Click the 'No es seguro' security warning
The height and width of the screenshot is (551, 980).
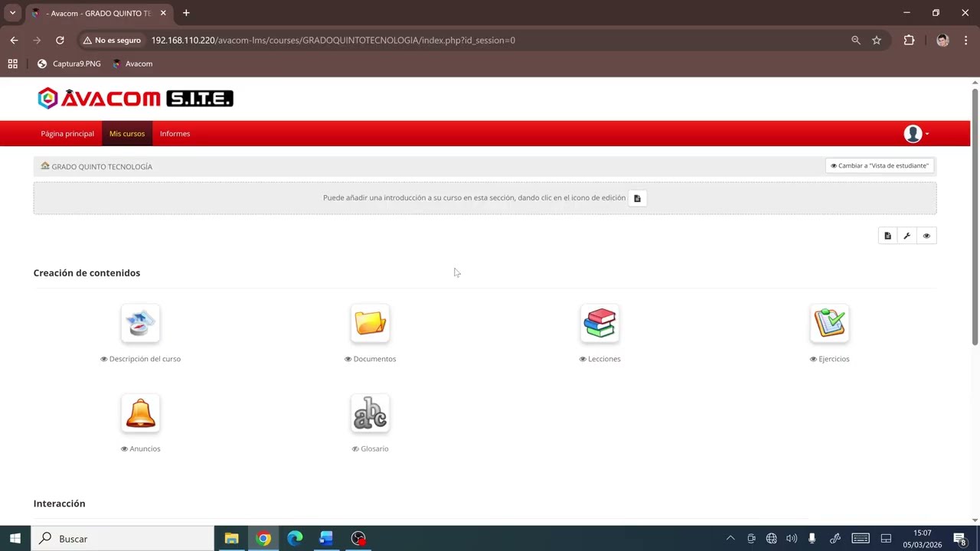(112, 40)
